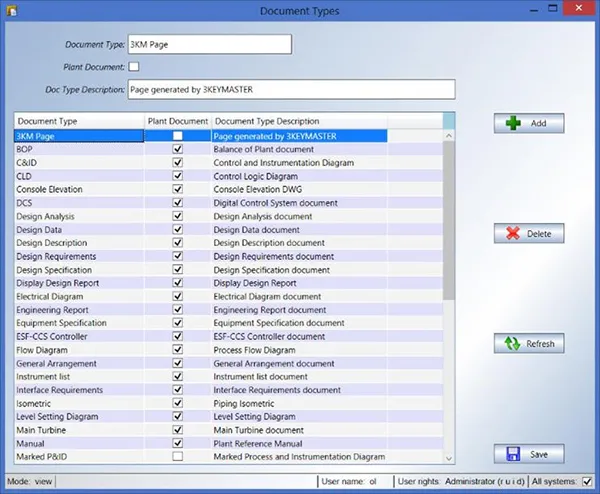
Task: Toggle the Plant Document checkbox above the table
Action: [134, 67]
